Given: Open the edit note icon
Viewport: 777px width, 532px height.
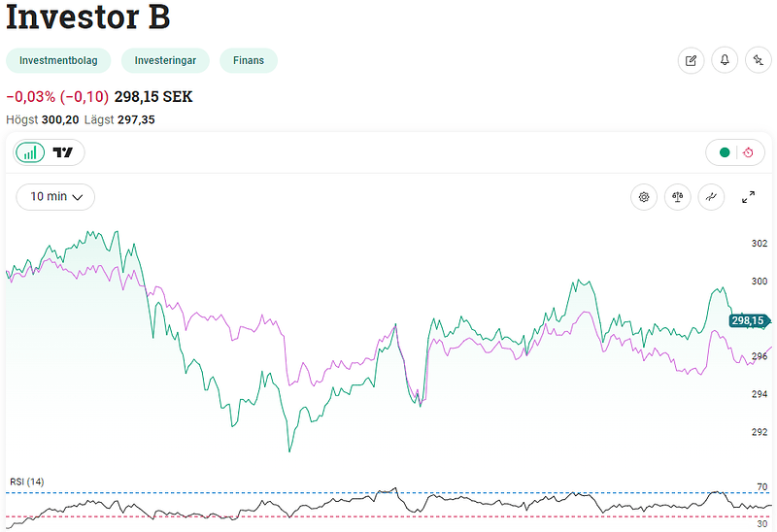Looking at the screenshot, I should [x=691, y=60].
